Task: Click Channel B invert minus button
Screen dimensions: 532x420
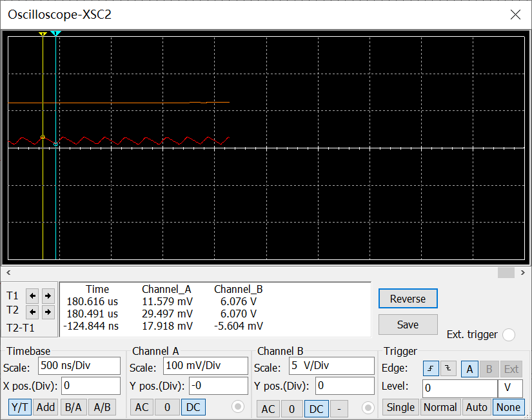Action: point(339,409)
